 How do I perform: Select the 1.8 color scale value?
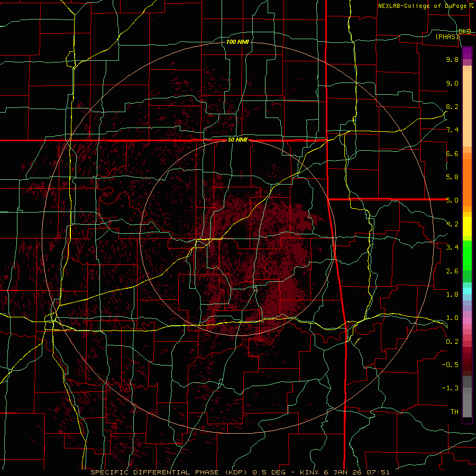(x=452, y=295)
